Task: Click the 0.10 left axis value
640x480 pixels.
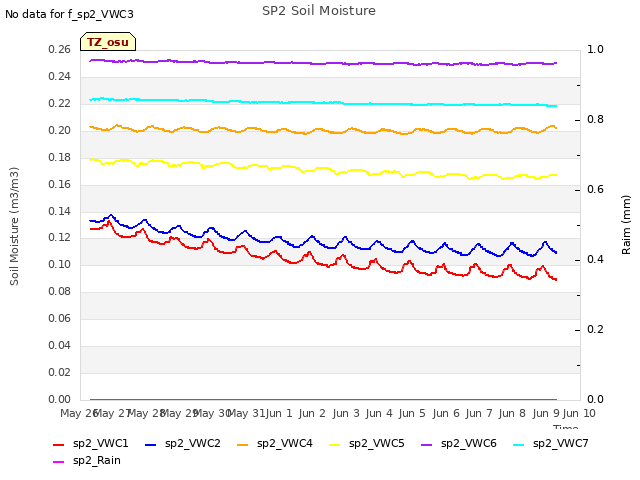Action: tap(60, 264)
